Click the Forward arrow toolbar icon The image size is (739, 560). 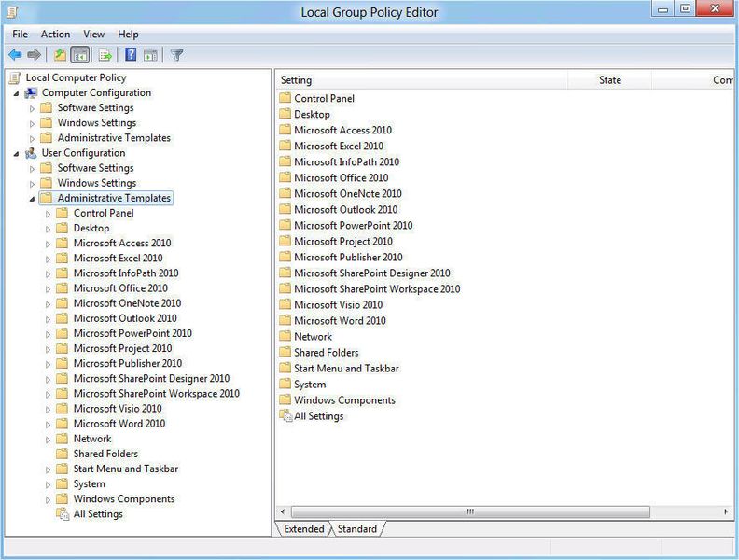pos(34,55)
